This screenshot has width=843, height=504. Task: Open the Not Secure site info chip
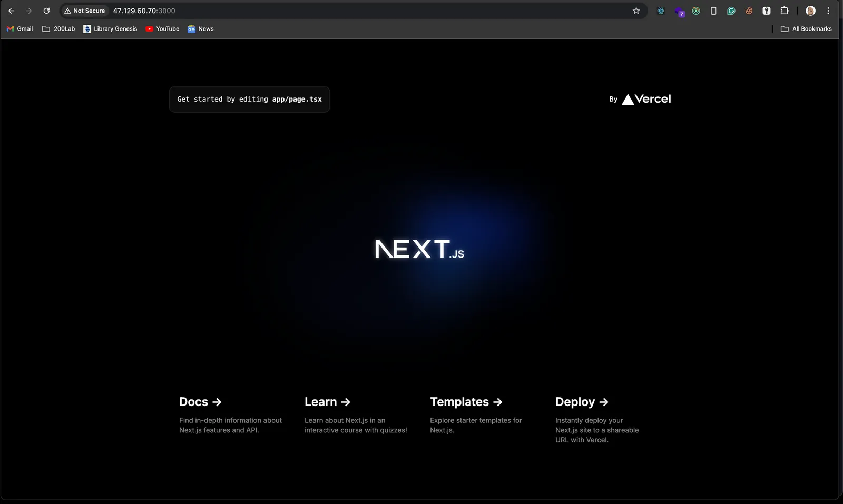point(85,11)
